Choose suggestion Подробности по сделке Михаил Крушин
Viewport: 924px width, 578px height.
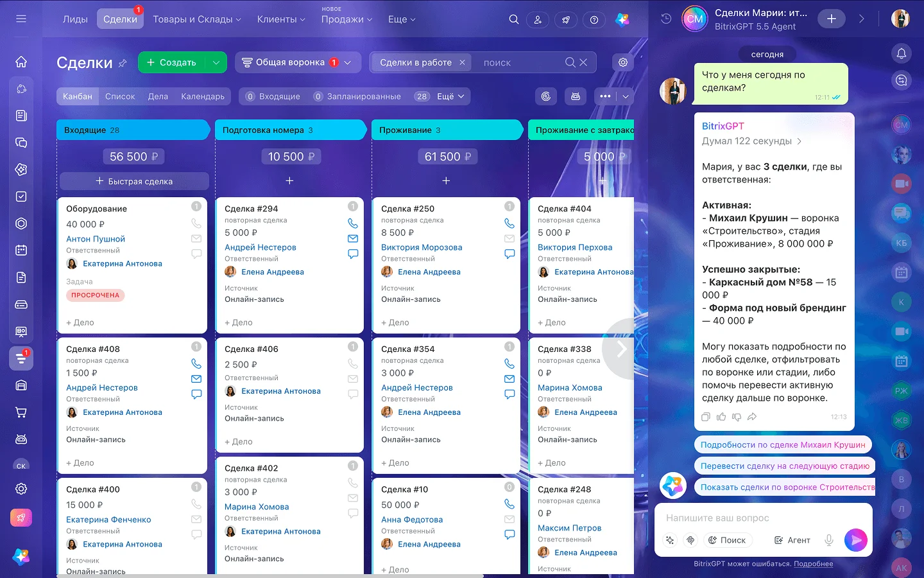pyautogui.click(x=783, y=444)
